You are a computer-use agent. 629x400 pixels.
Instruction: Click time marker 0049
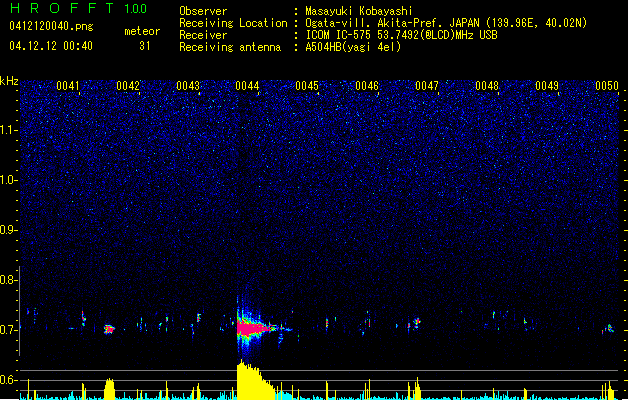click(547, 86)
